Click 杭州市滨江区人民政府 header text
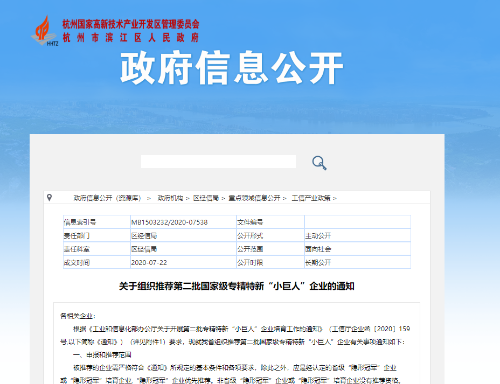This screenshot has height=384, width=500. (131, 38)
